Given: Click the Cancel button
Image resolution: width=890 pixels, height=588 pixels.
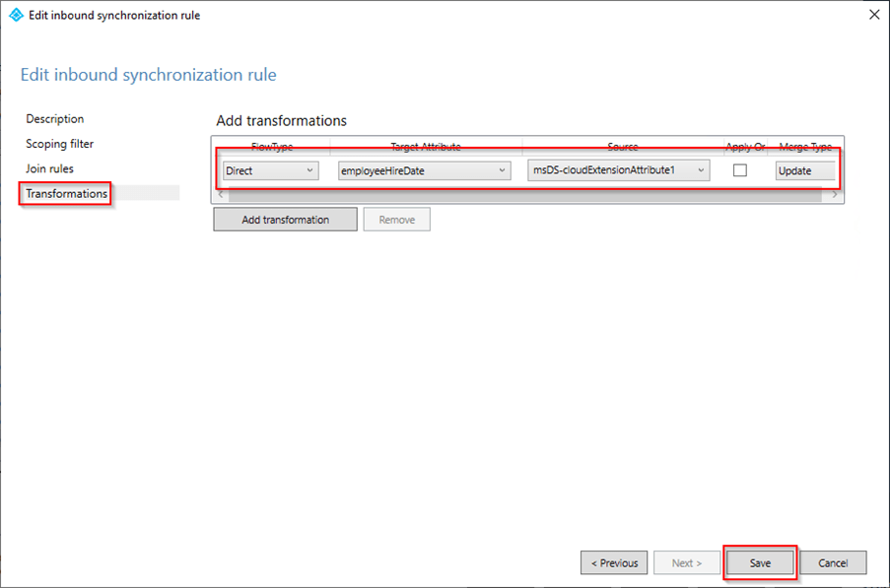Looking at the screenshot, I should click(833, 562).
